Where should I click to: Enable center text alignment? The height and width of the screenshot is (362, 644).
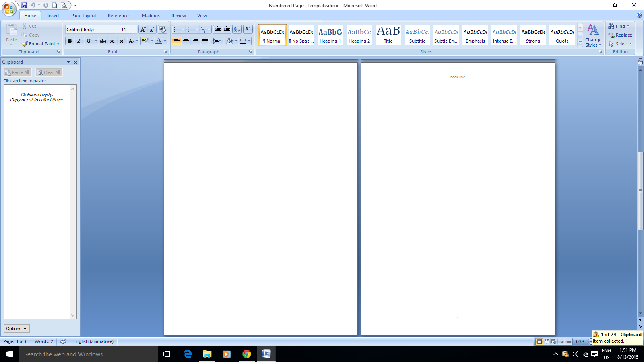pyautogui.click(x=186, y=41)
